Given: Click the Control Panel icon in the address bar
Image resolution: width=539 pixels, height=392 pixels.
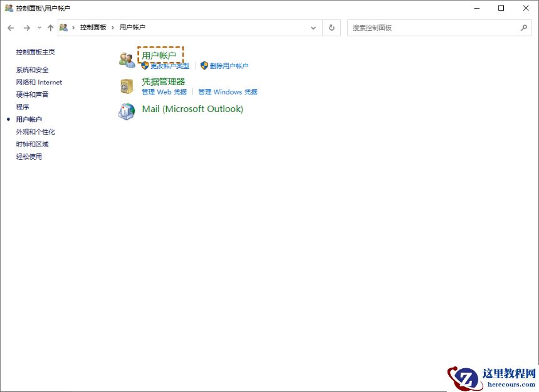Looking at the screenshot, I should [x=63, y=28].
